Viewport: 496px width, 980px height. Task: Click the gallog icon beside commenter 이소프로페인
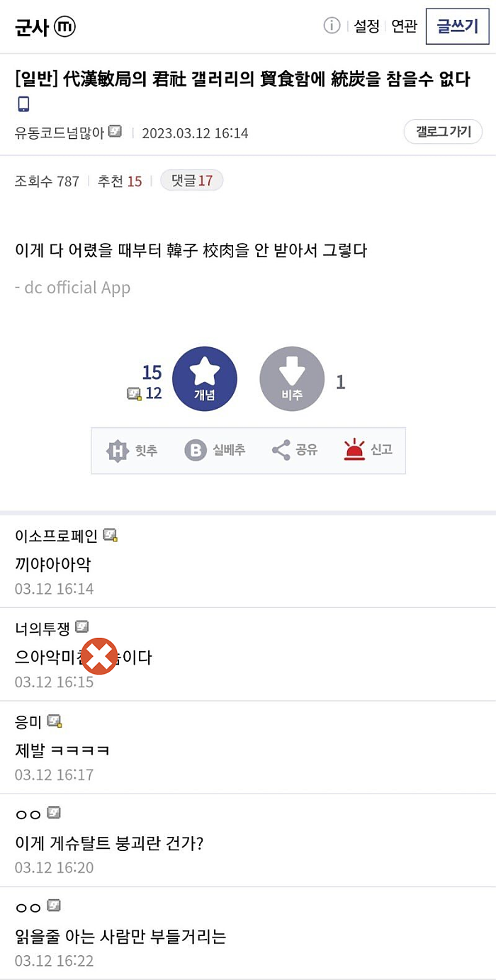[109, 536]
